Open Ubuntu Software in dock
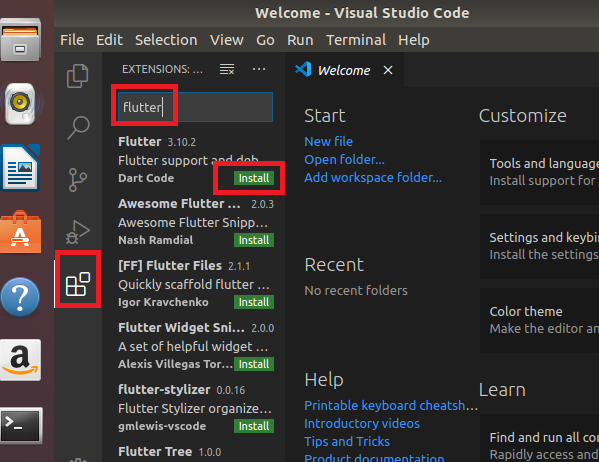The width and height of the screenshot is (599, 462). tap(21, 232)
